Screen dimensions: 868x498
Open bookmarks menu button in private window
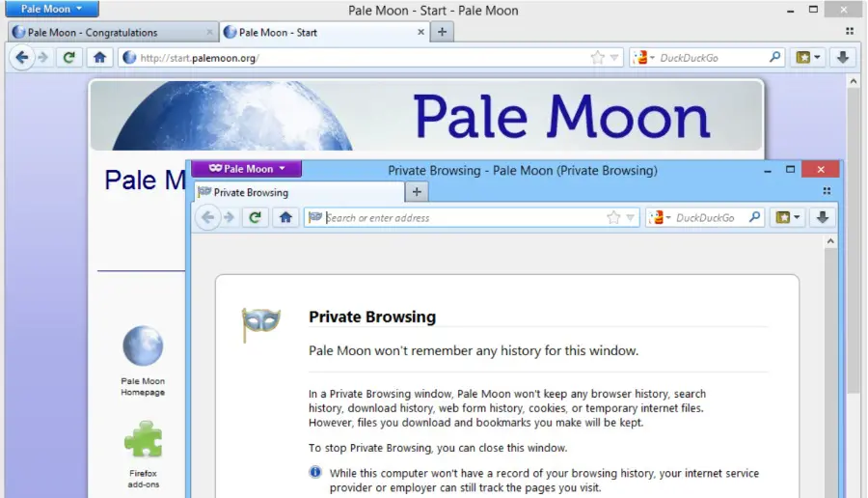pyautogui.click(x=788, y=218)
